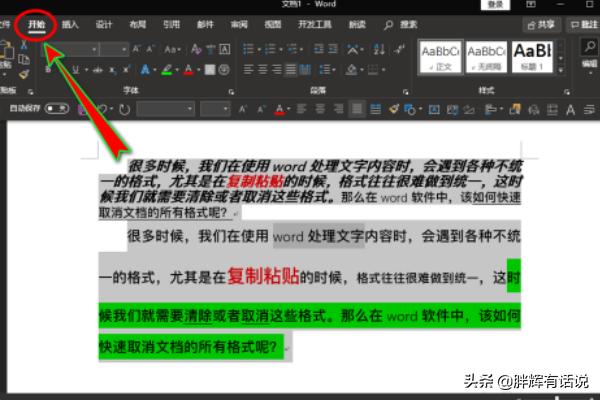
Task: Click the Bullets list icon
Action: (248, 49)
